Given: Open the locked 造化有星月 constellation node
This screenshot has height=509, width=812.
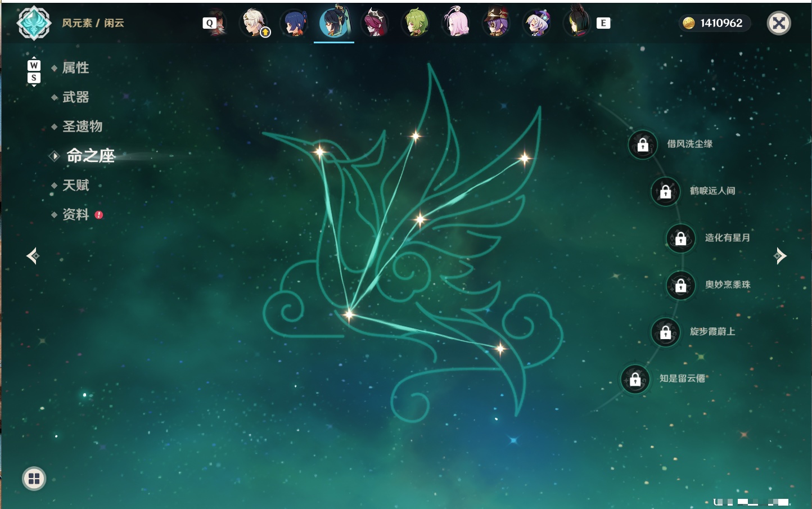Looking at the screenshot, I should click(680, 238).
